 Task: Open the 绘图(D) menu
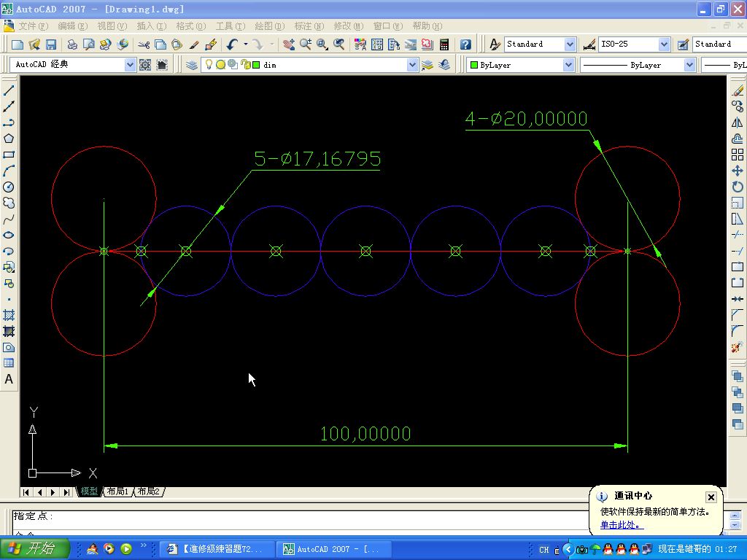click(270, 26)
